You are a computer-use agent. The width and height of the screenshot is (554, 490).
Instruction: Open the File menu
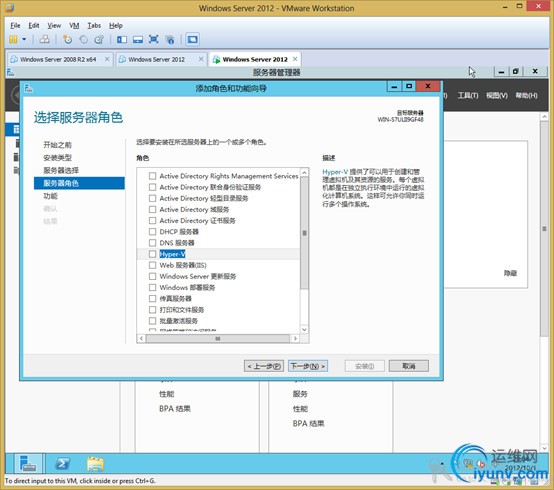pyautogui.click(x=15, y=25)
